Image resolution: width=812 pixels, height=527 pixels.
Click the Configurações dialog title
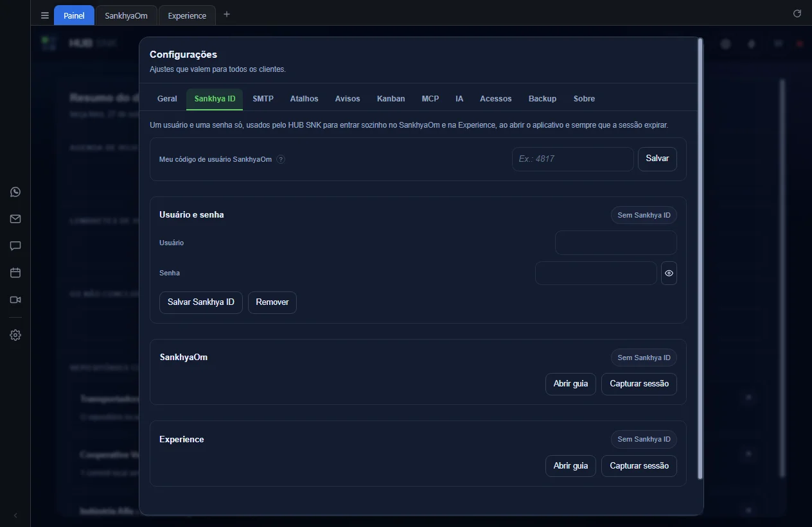point(183,55)
